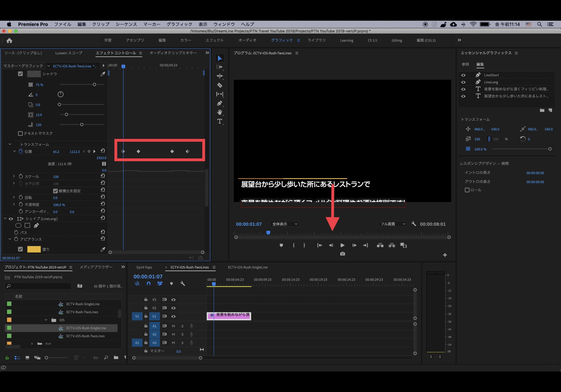The width and height of the screenshot is (561, 392).
Task: Open the フル画質 playback resolution dropdown
Action: [392, 224]
